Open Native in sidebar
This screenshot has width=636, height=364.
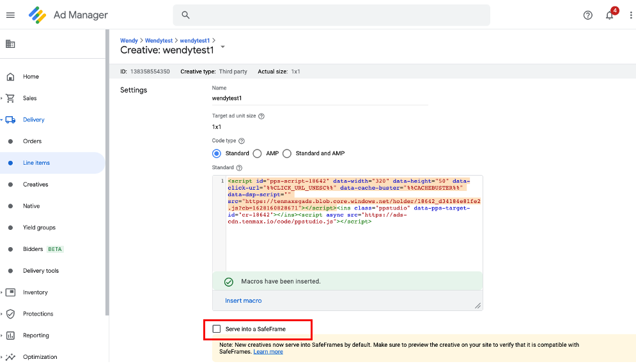pos(31,206)
